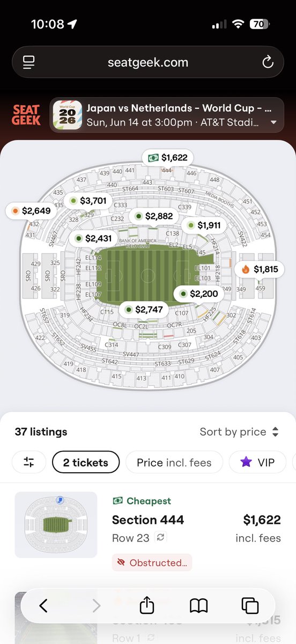The height and width of the screenshot is (644, 296).
Task: Open Safari bookmarks book icon
Action: [199, 606]
